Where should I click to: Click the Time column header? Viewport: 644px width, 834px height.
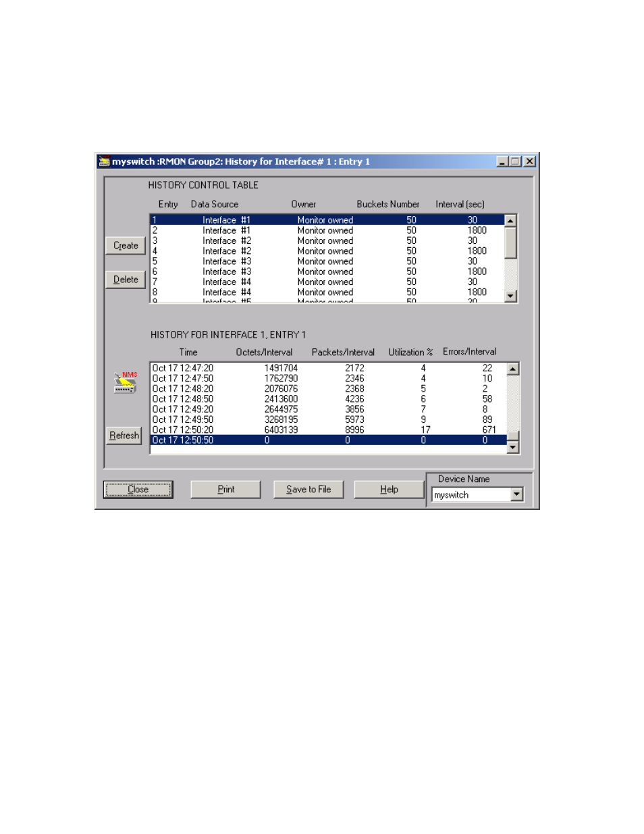(188, 353)
